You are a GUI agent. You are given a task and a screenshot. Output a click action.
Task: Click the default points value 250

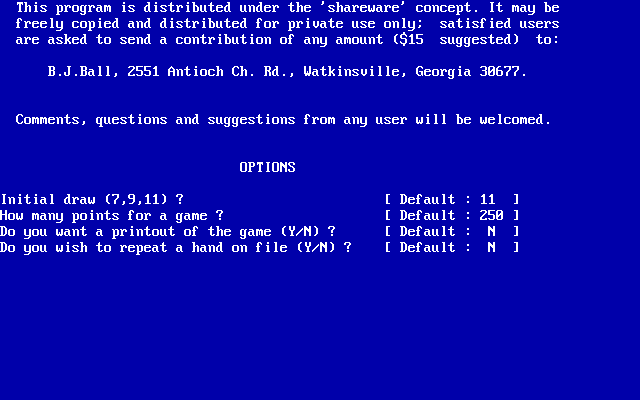coord(491,215)
